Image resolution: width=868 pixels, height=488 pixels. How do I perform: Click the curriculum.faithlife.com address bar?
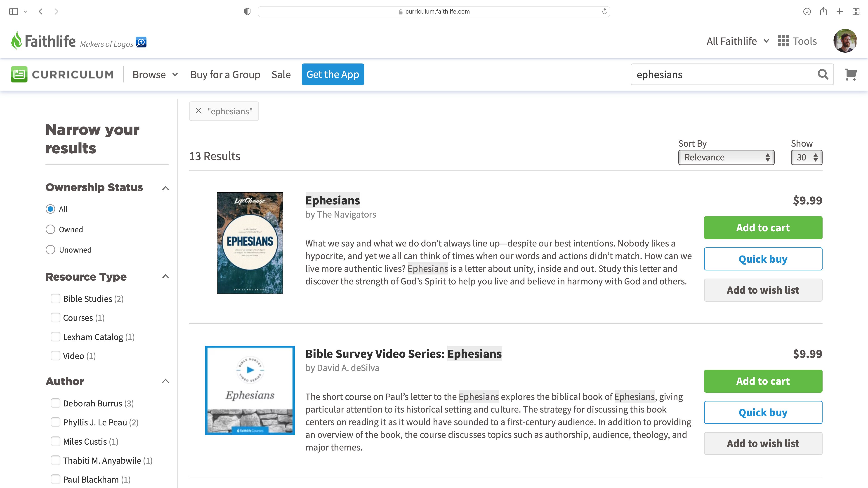(434, 12)
